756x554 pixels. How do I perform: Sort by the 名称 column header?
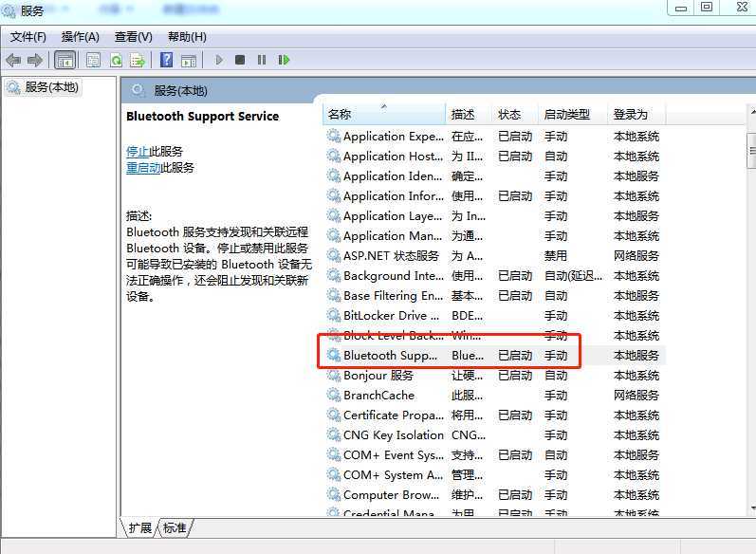[x=384, y=114]
